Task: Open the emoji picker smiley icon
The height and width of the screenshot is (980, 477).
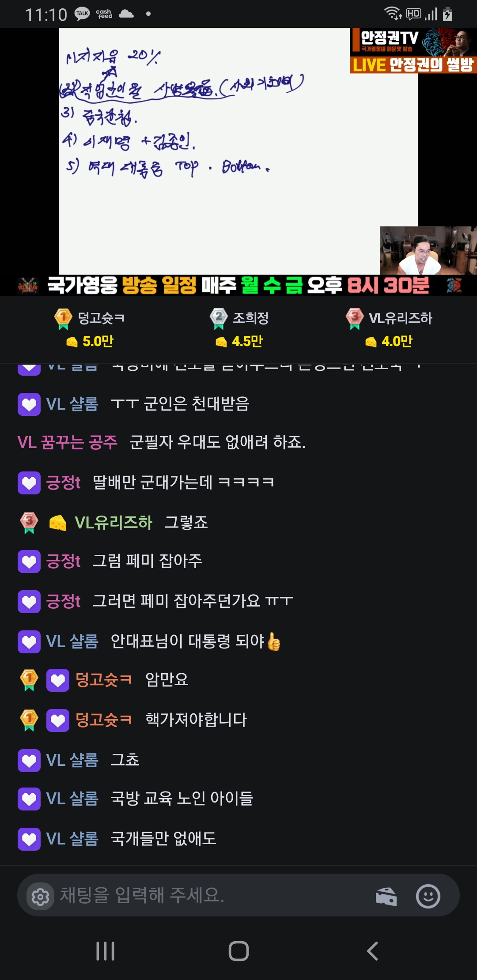Action: click(428, 896)
